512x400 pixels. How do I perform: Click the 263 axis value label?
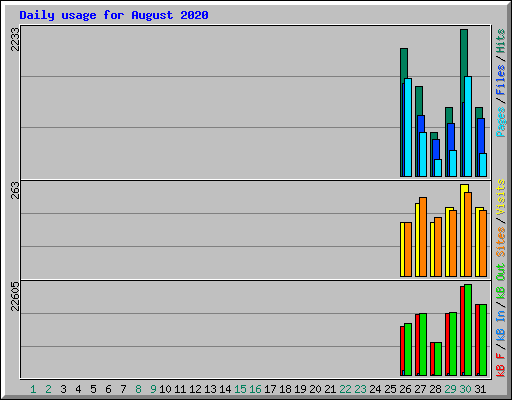point(15,190)
